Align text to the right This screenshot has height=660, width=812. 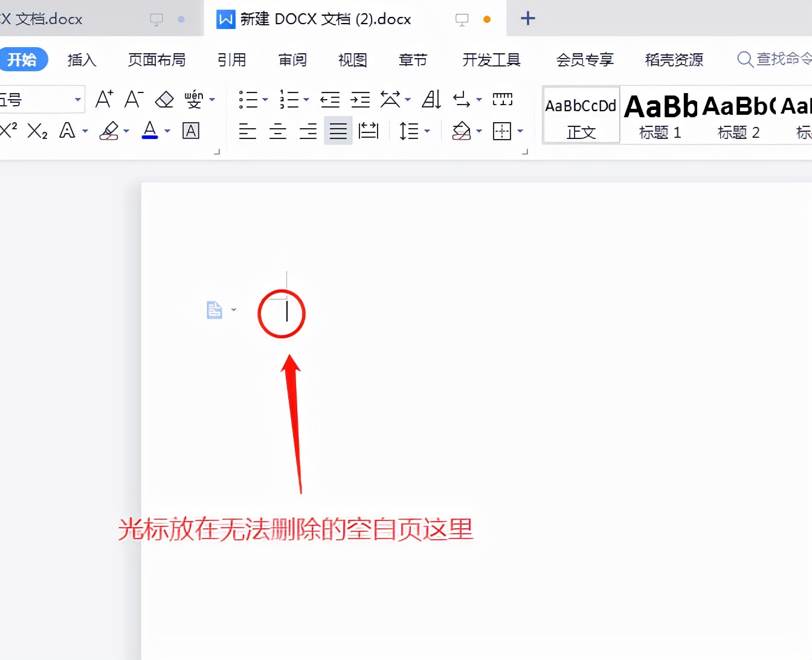(x=308, y=131)
